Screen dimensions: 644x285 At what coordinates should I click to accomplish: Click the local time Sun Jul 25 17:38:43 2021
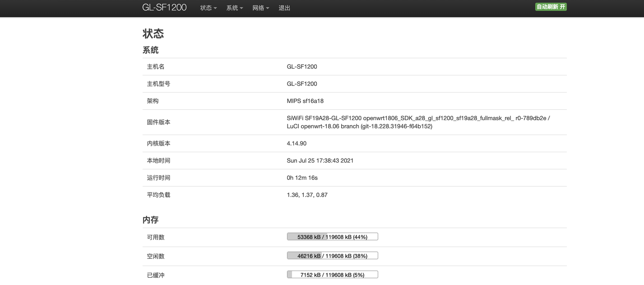[x=320, y=160]
